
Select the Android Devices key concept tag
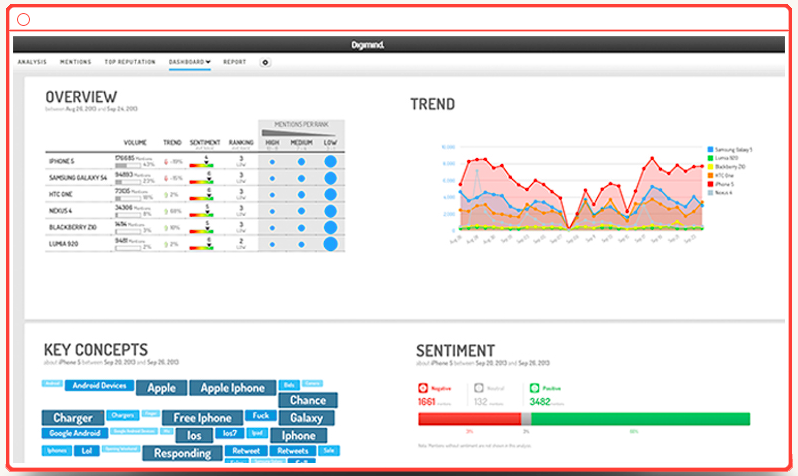click(x=99, y=385)
